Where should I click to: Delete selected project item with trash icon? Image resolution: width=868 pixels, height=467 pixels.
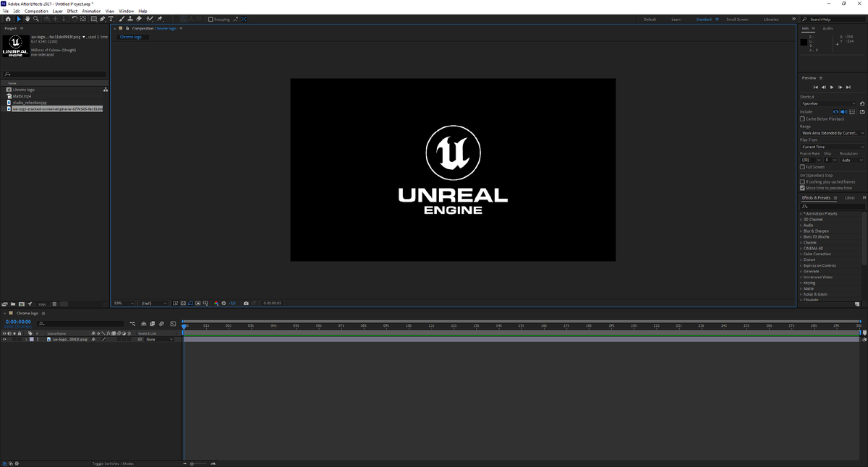pos(54,304)
